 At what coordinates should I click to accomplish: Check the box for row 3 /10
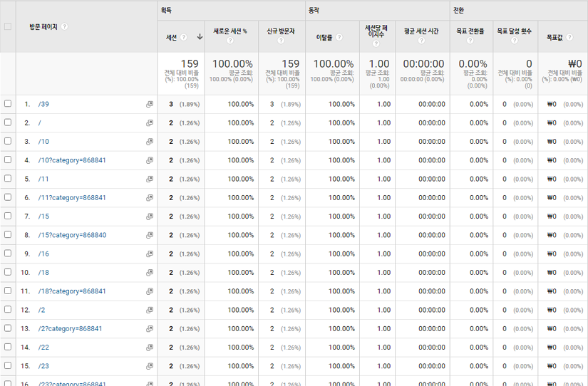point(8,141)
